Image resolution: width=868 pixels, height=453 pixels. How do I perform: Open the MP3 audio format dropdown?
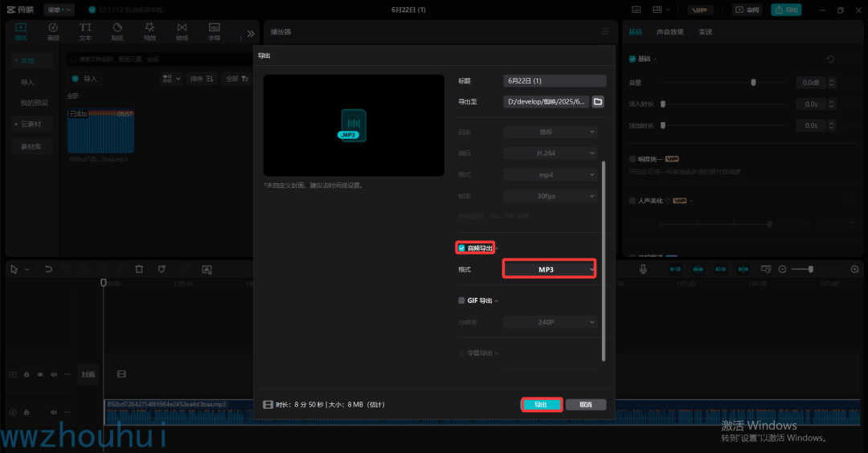tap(550, 270)
